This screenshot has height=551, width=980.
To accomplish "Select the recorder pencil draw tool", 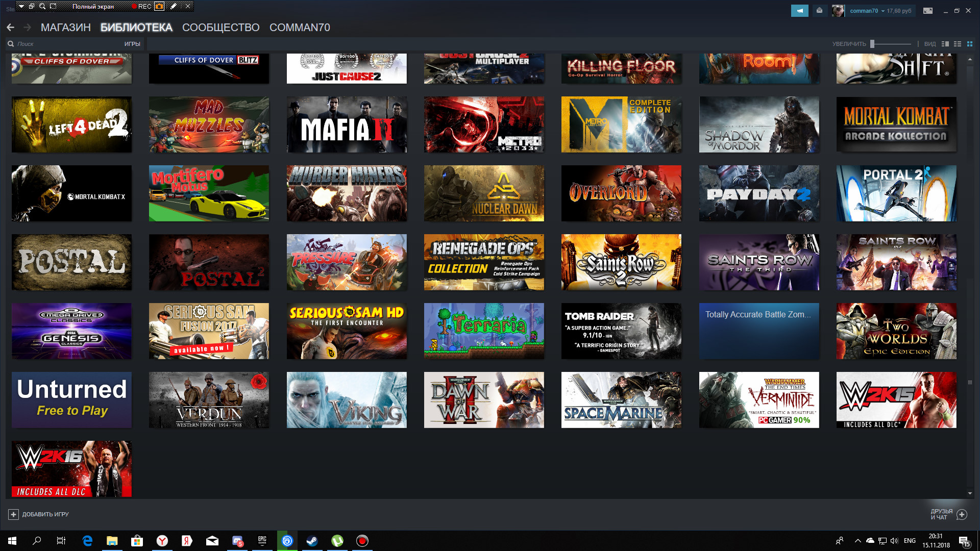I will tap(174, 6).
